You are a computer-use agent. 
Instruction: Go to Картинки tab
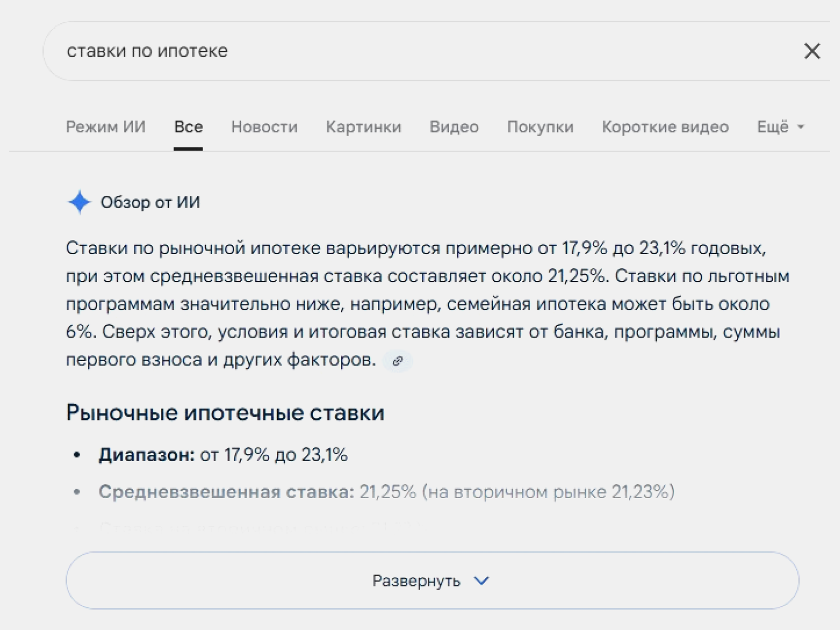click(363, 127)
